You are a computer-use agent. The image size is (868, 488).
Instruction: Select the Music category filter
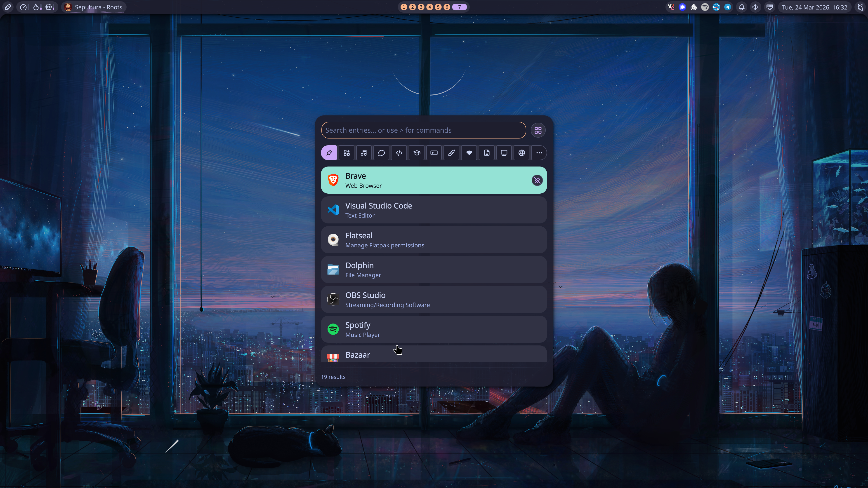pos(363,152)
